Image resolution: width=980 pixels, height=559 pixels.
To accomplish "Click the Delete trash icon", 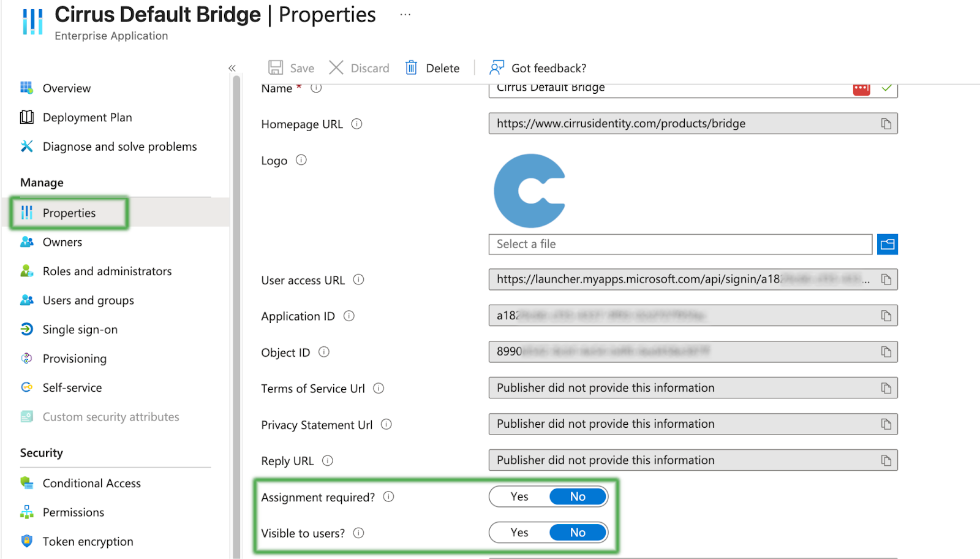I will [x=412, y=67].
